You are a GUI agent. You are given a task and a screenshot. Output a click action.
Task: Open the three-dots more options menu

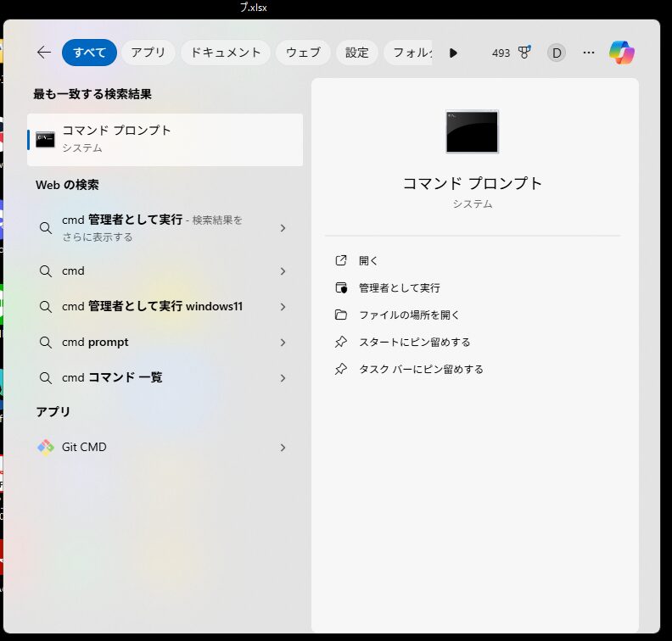click(x=589, y=53)
